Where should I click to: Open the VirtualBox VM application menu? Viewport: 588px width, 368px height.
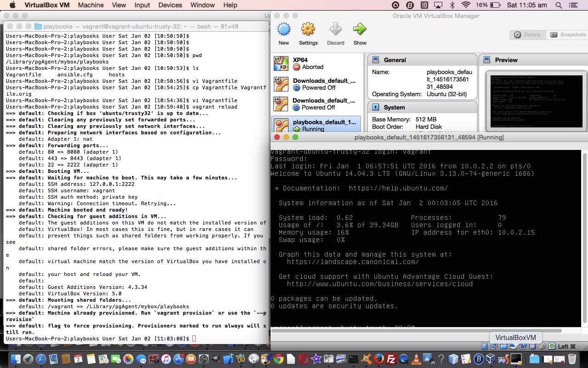click(47, 5)
